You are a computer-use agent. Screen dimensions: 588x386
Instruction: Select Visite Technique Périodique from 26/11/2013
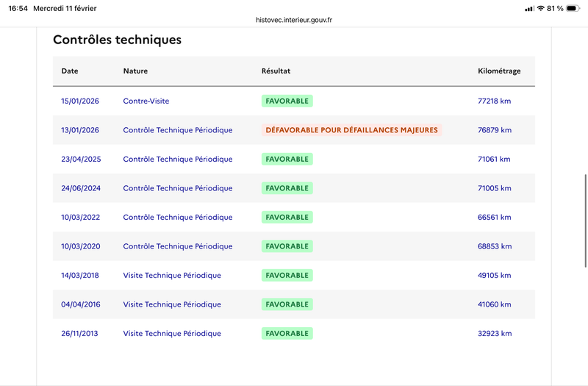pyautogui.click(x=171, y=334)
